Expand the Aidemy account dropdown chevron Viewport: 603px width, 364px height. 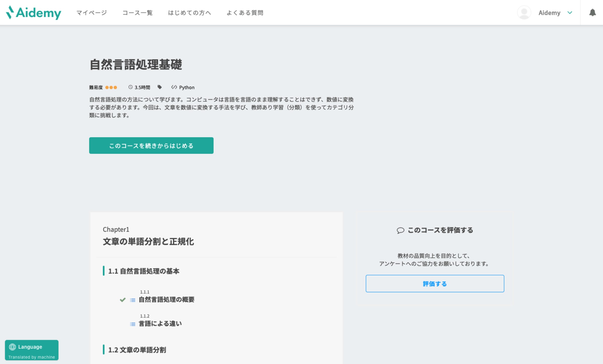[570, 13]
